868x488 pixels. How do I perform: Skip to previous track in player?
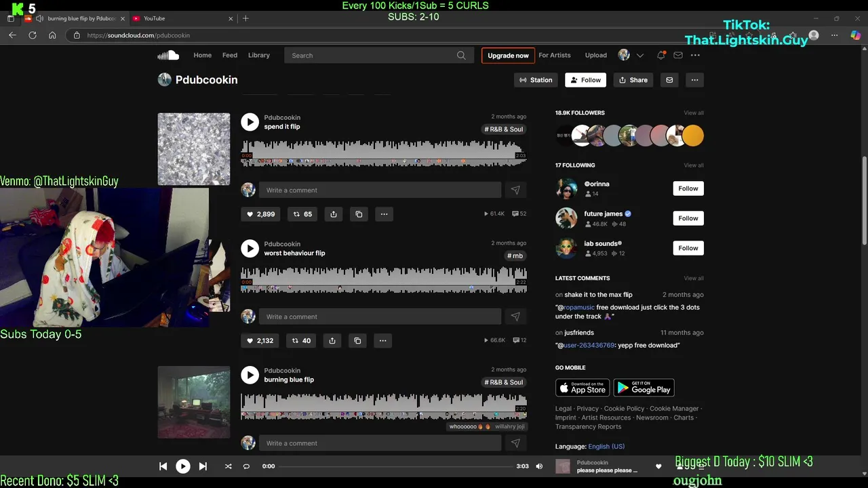(x=163, y=466)
